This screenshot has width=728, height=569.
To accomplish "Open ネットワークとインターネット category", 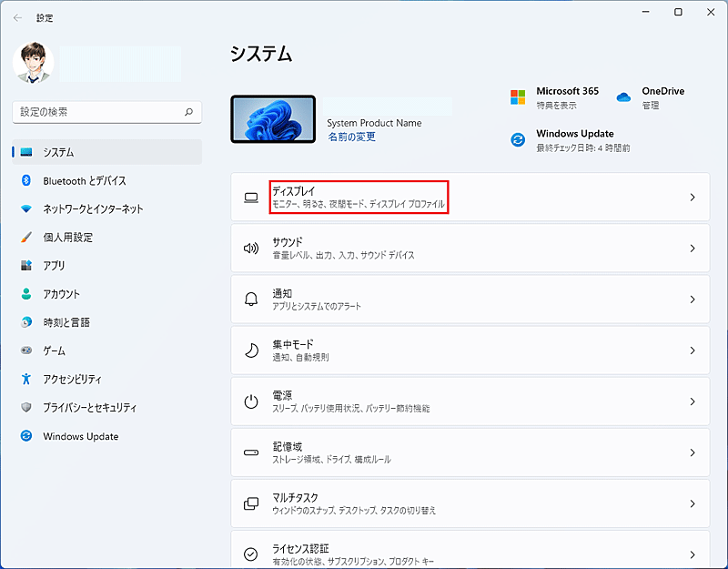I will click(107, 209).
